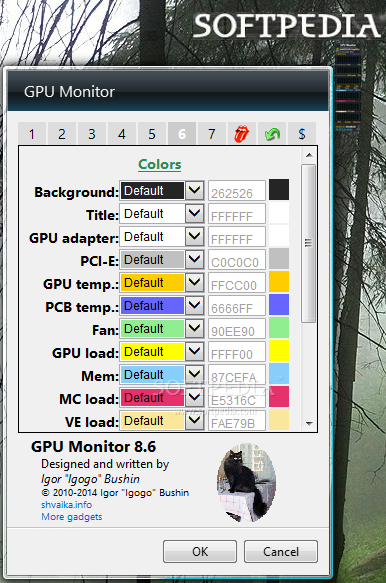Click the GPU Monitor gadget on desktop
Viewport: 386px width, 583px height.
pos(348,87)
